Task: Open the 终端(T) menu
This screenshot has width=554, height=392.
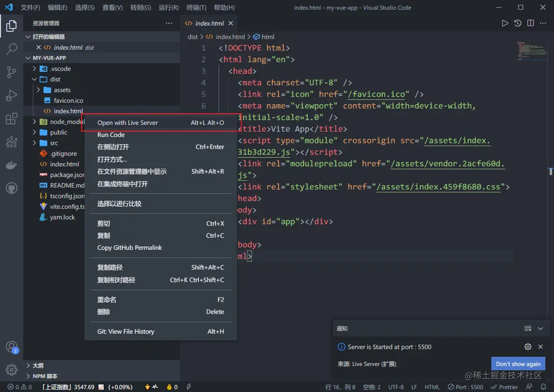Action: pyautogui.click(x=196, y=7)
